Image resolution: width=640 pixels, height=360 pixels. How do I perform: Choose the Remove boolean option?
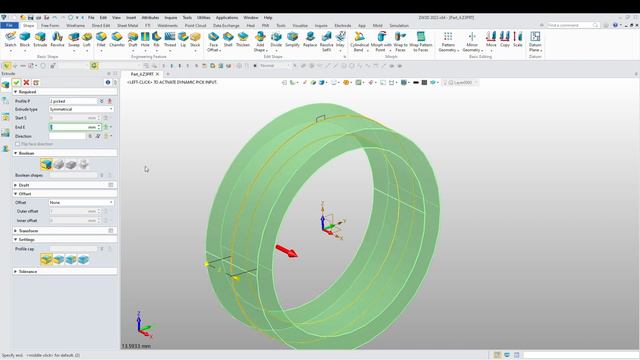point(71,164)
